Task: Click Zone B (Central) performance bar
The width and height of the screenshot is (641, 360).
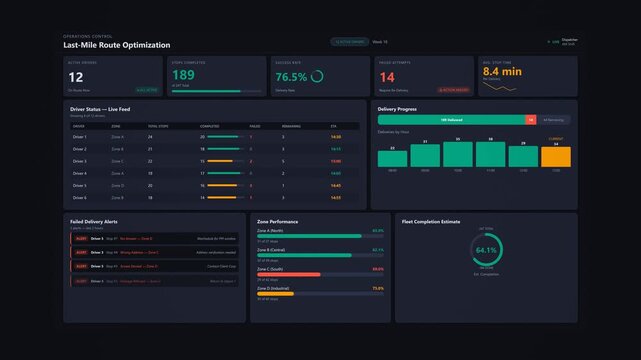Action: (x=320, y=255)
